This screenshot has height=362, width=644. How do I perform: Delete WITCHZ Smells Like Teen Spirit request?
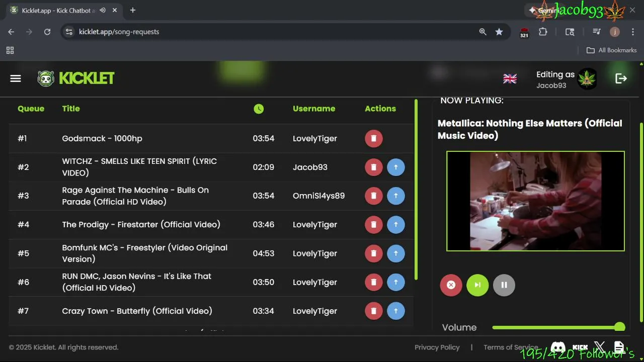point(373,167)
